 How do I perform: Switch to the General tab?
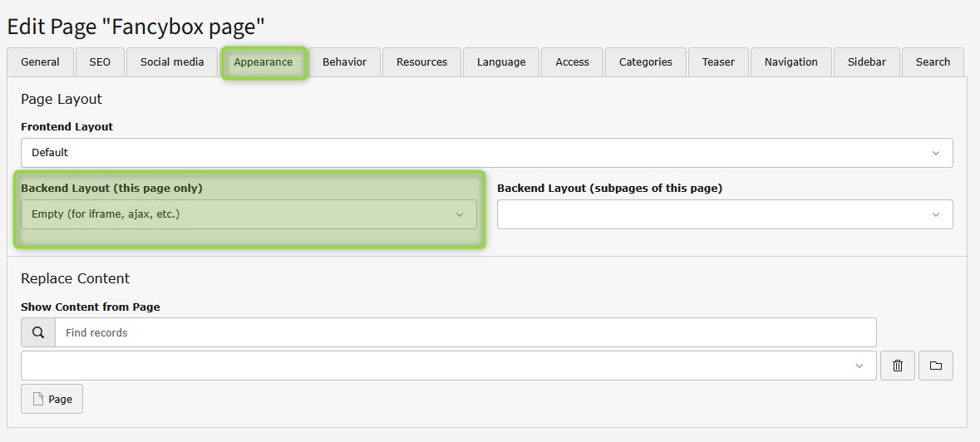tap(40, 62)
